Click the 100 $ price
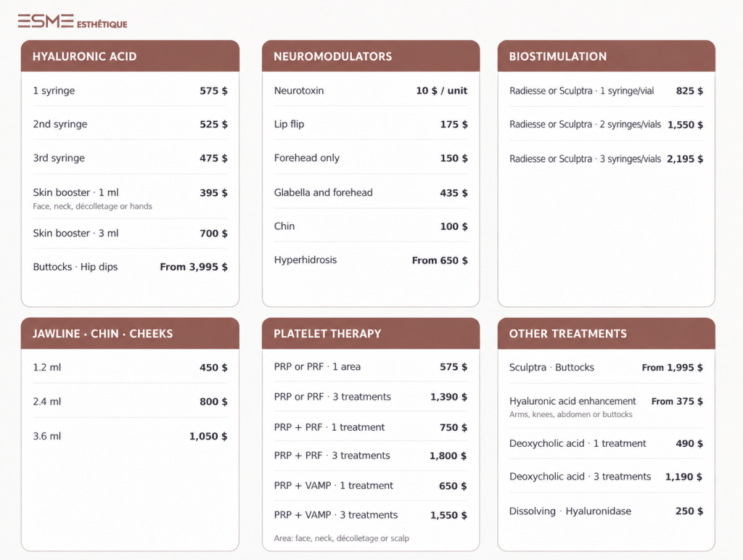Screen dimensions: 743x560 pos(453,226)
